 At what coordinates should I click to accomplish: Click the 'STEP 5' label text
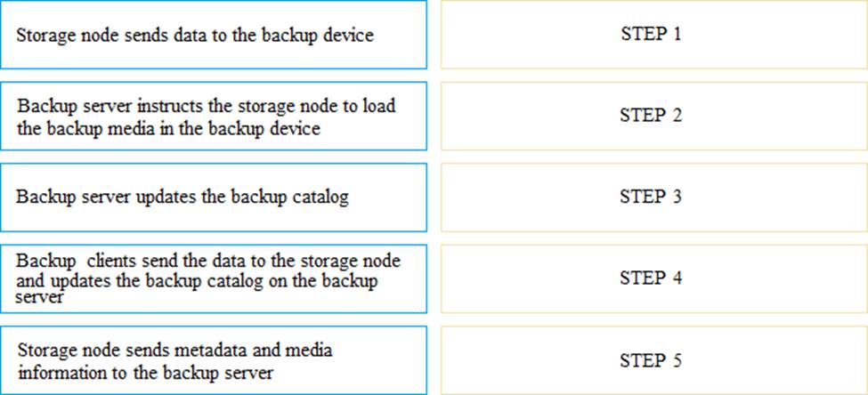point(651,361)
